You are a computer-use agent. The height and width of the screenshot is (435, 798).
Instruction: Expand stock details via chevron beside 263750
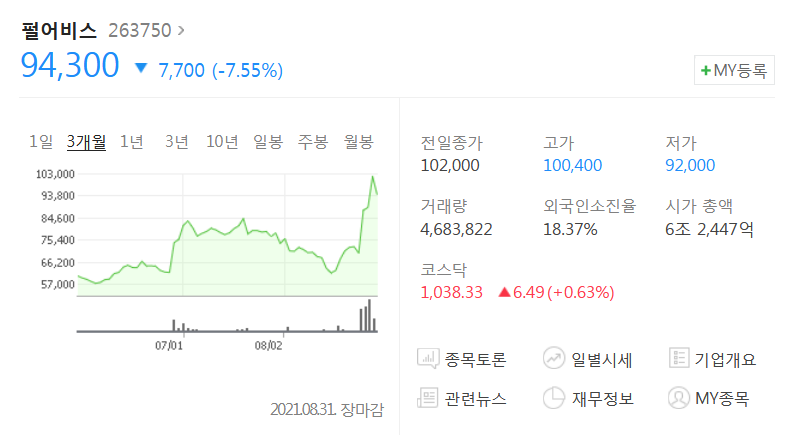pyautogui.click(x=180, y=32)
